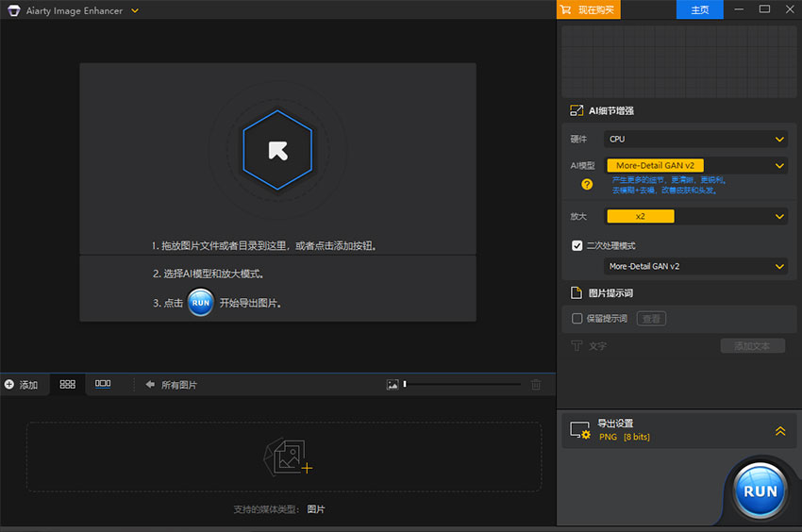Switch to the grid thumbnail view
Image resolution: width=802 pixels, height=532 pixels.
tap(67, 385)
